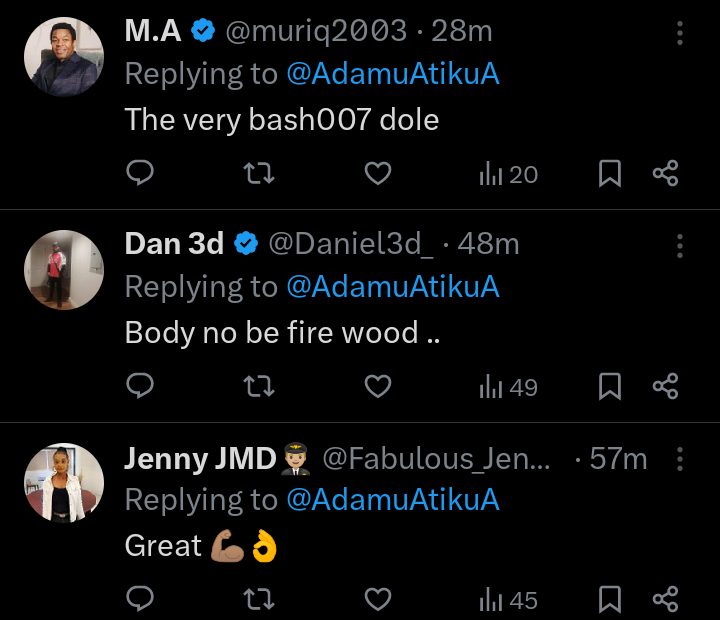Reply to Dan 3d's tweet

[141, 386]
